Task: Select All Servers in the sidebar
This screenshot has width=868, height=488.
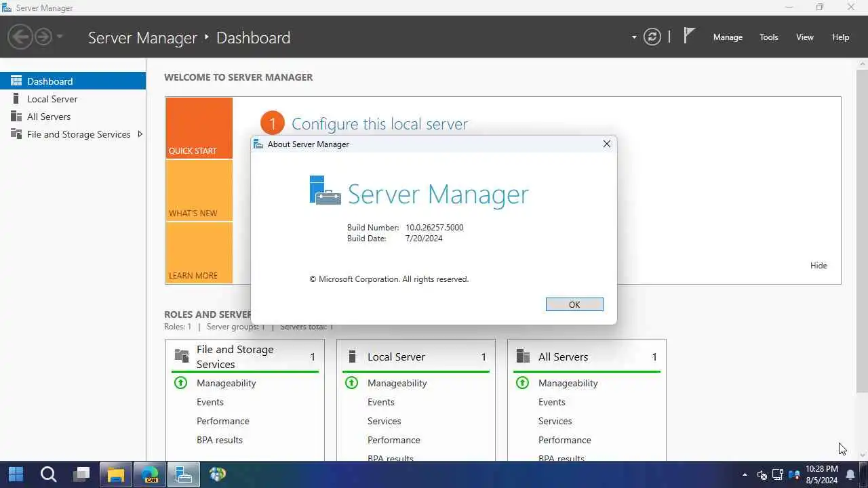Action: point(73,117)
